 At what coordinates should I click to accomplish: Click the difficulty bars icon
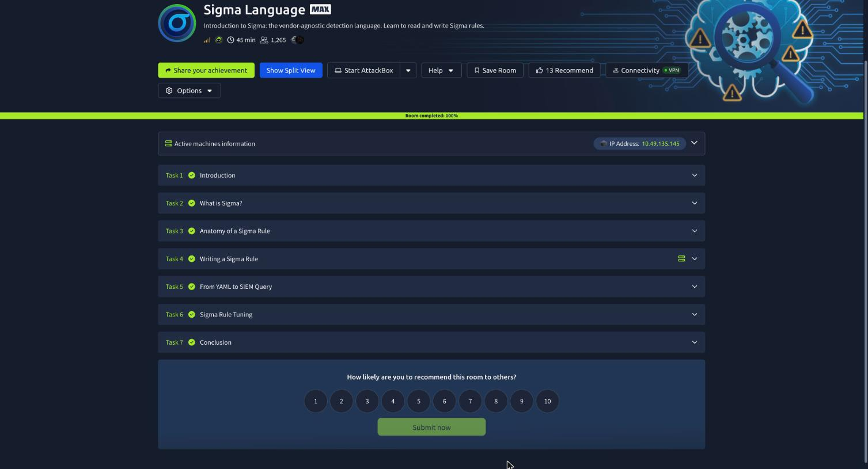point(207,40)
